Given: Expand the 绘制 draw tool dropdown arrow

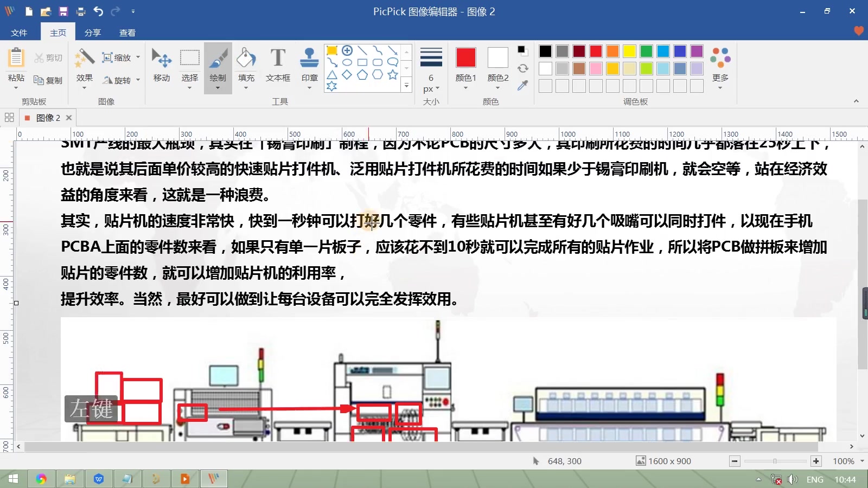Looking at the screenshot, I should tap(218, 88).
